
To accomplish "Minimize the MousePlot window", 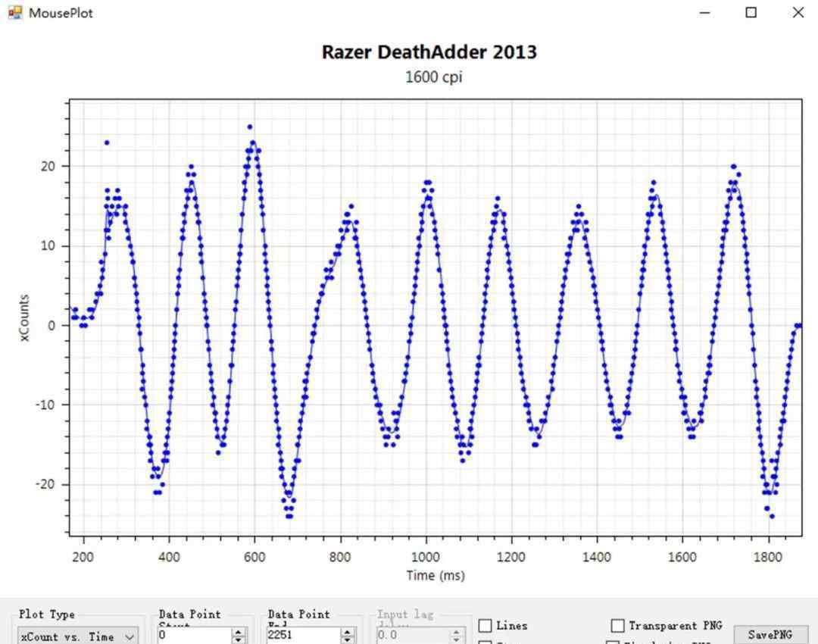I will tap(705, 13).
